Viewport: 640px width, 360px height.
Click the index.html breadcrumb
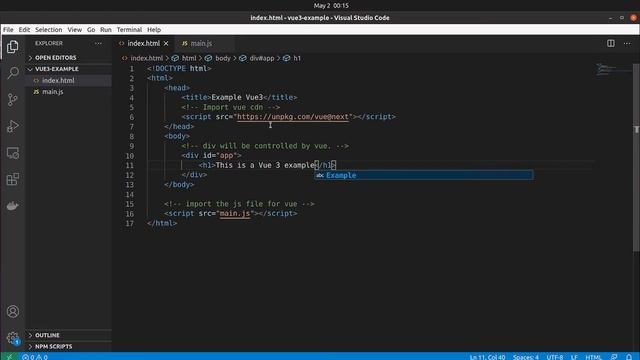click(147, 58)
